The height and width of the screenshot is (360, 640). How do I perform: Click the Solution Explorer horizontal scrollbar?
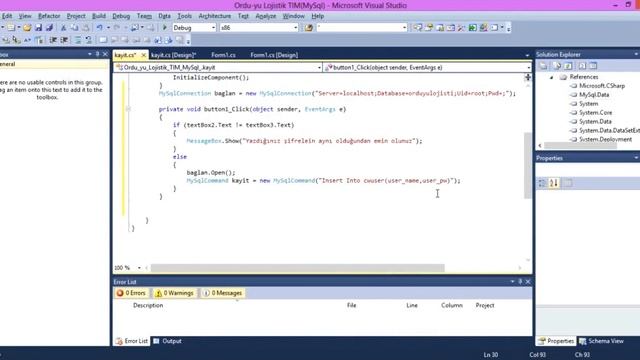coord(580,145)
